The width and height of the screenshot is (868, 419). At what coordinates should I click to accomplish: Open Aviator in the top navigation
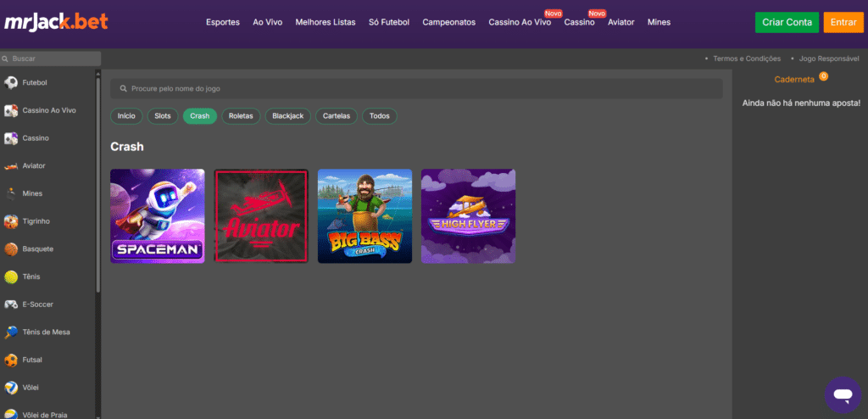coord(621,22)
